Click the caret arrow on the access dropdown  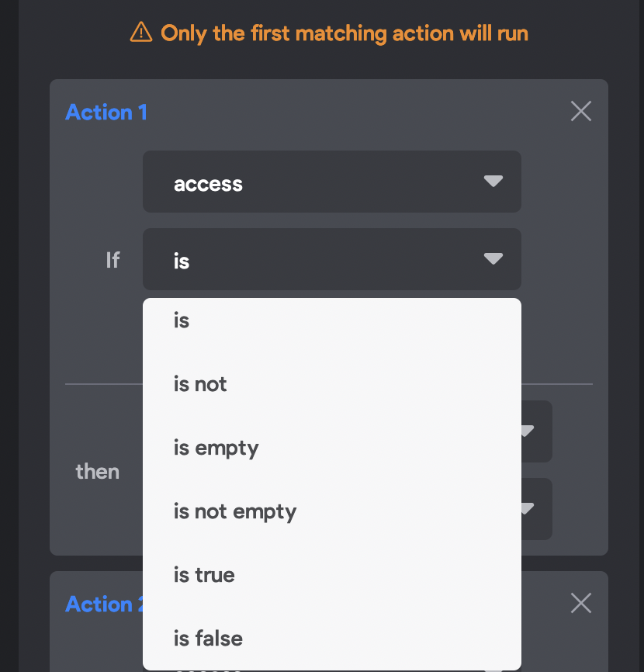pos(493,182)
